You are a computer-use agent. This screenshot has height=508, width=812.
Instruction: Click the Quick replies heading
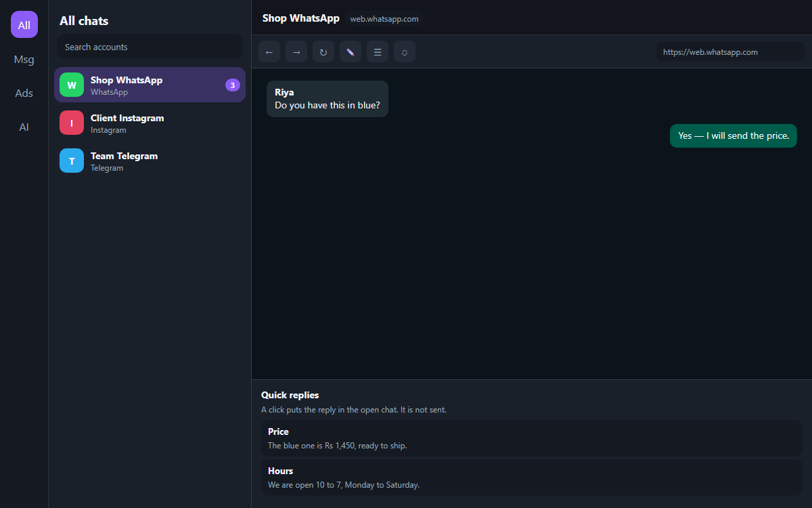click(290, 395)
